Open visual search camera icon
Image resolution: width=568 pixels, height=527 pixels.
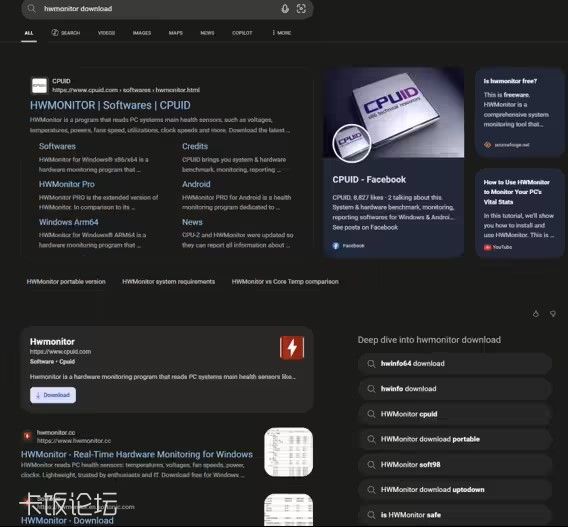coord(301,9)
